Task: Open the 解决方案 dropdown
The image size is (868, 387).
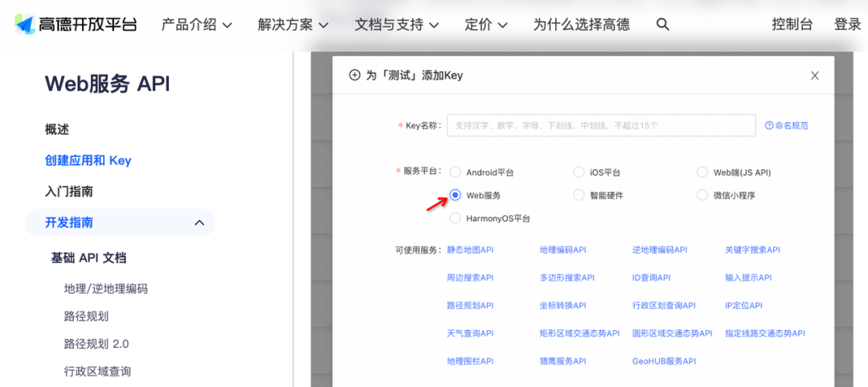Action: point(293,24)
